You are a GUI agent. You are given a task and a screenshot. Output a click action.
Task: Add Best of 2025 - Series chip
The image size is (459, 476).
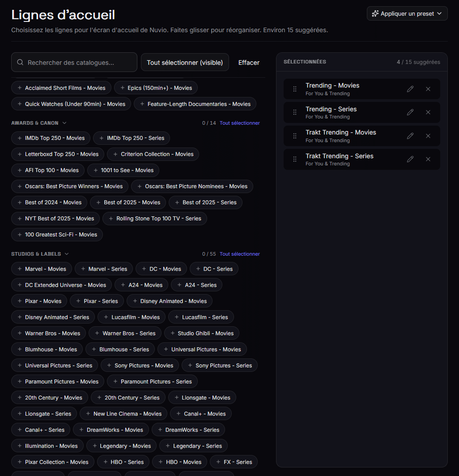206,202
